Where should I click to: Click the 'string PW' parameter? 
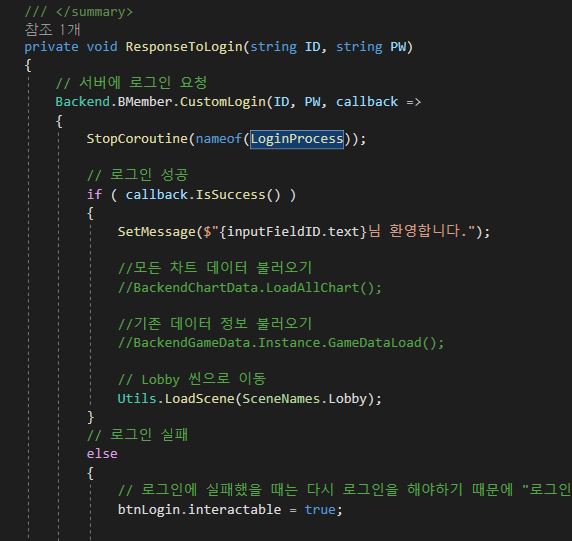click(x=371, y=47)
